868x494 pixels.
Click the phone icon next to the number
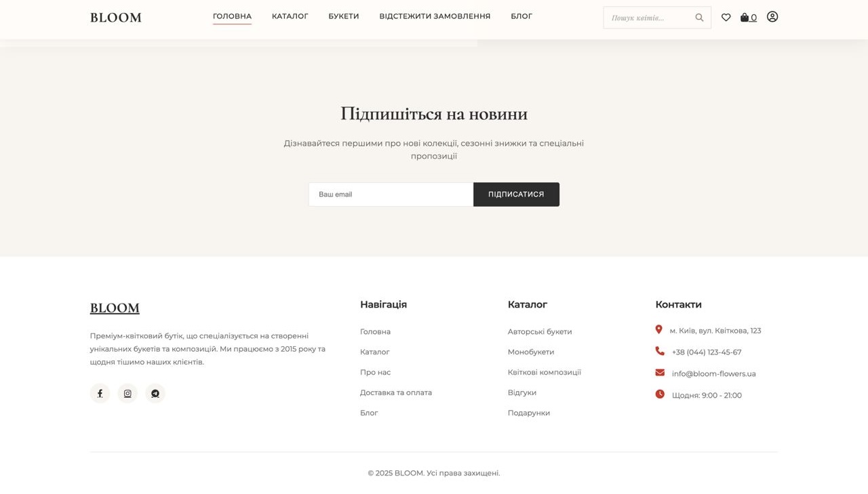(658, 351)
